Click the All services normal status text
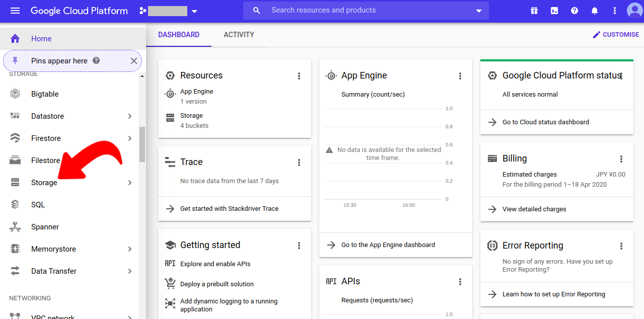 [x=530, y=94]
